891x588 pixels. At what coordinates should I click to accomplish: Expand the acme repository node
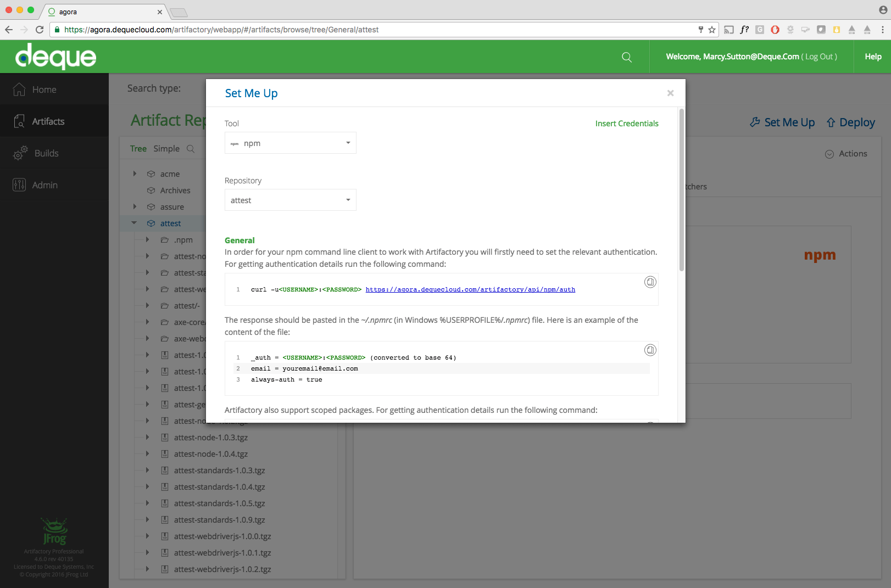[135, 173]
